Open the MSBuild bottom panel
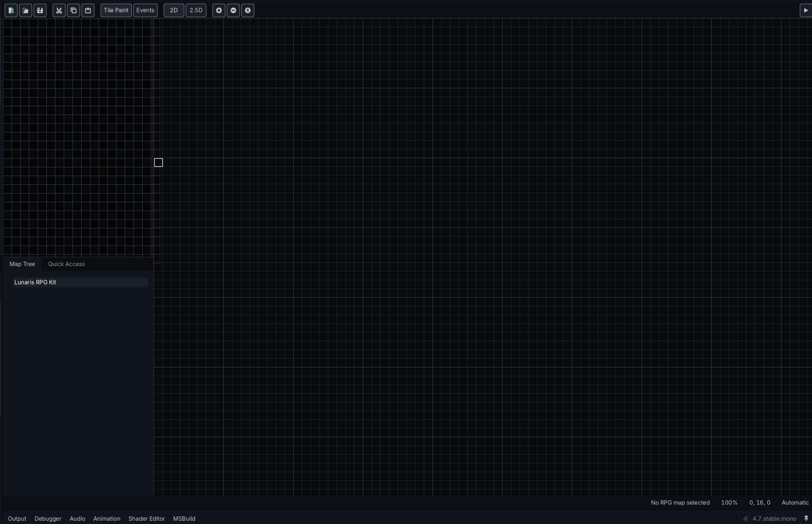Viewport: 812px width, 524px height. (x=184, y=519)
